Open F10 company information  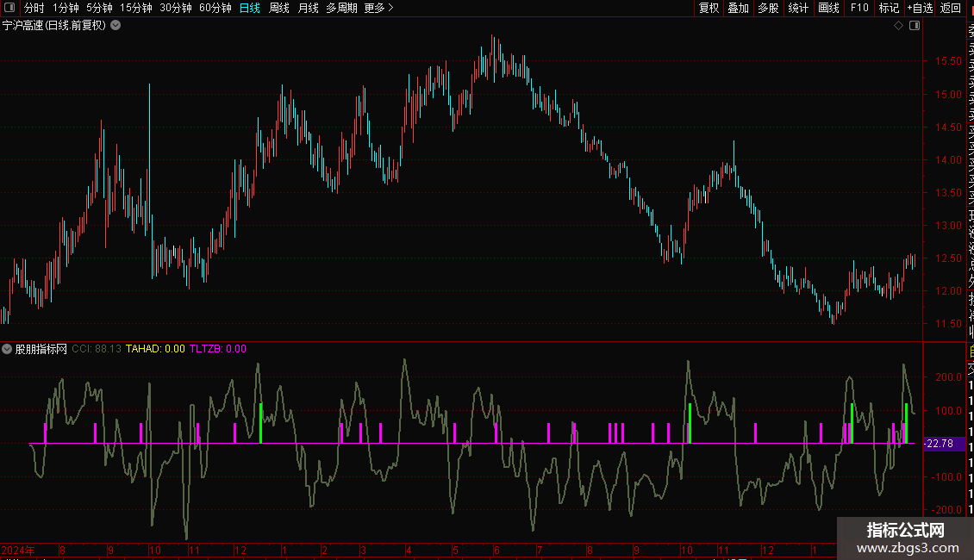coord(859,9)
